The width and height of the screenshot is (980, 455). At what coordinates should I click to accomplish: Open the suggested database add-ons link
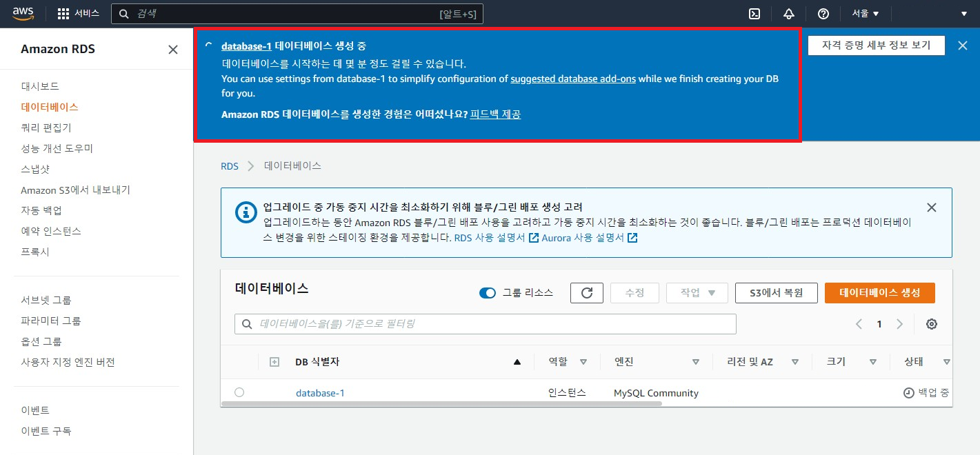[x=573, y=79]
